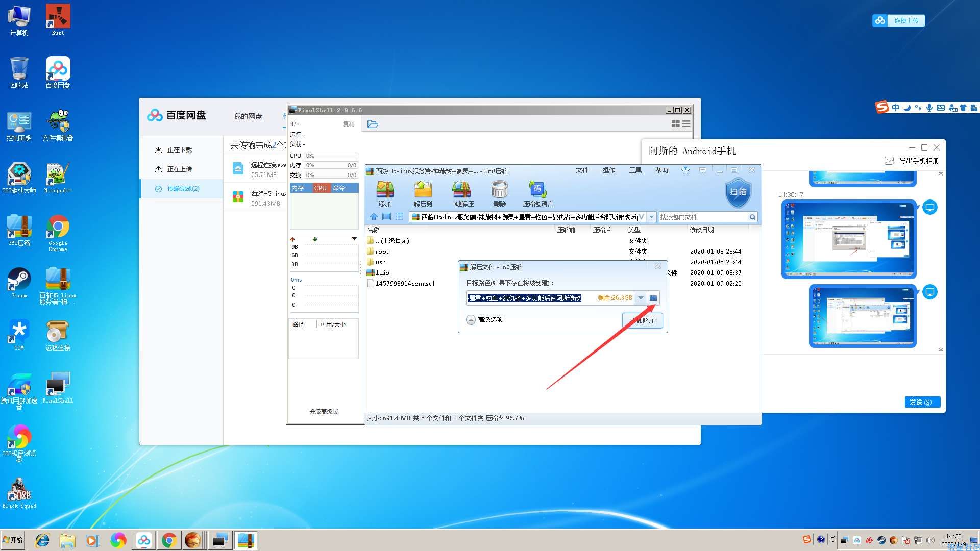The height and width of the screenshot is (551, 980).
Task: Select 传输完成(2) in Baidu Netdisk sidebar
Action: (x=182, y=189)
